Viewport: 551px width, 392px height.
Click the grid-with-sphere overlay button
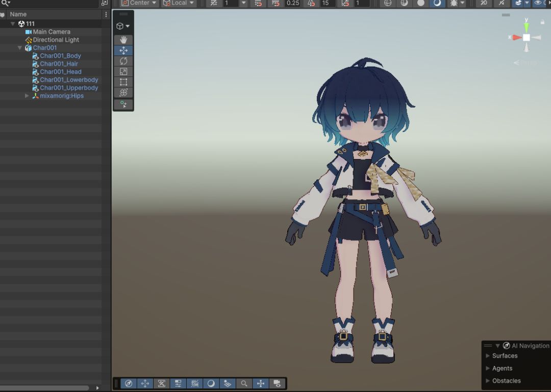tap(228, 383)
